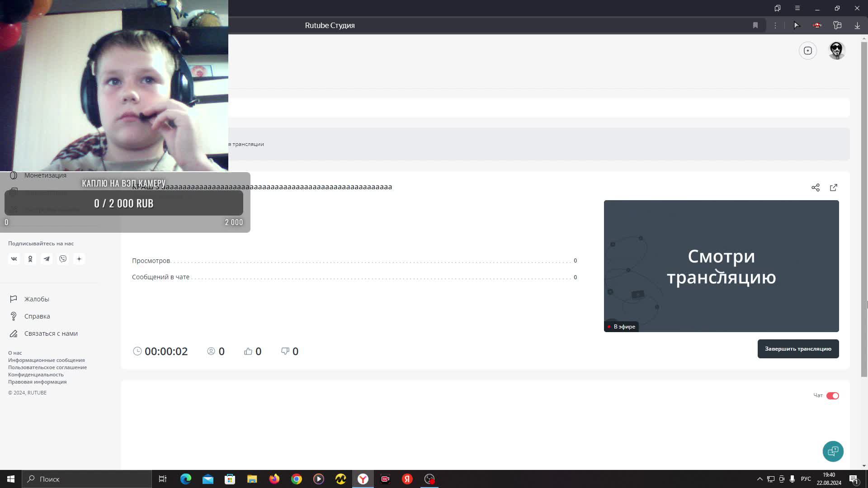
Task: Open the broadcast in a new window
Action: pyautogui.click(x=834, y=188)
